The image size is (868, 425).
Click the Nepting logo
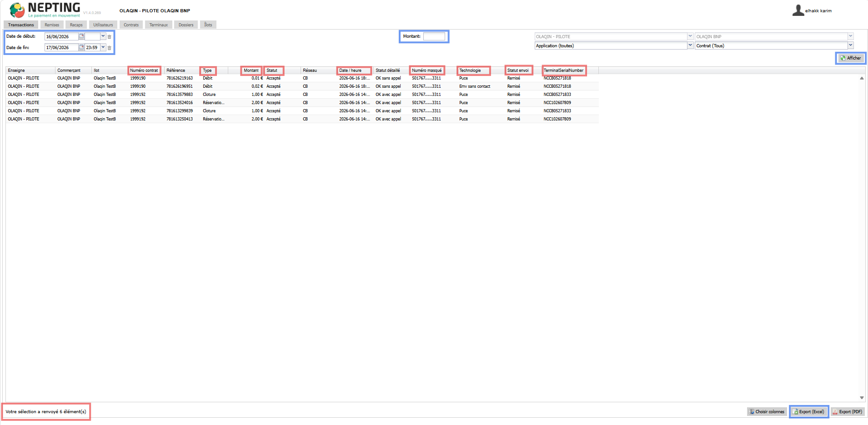[x=45, y=10]
